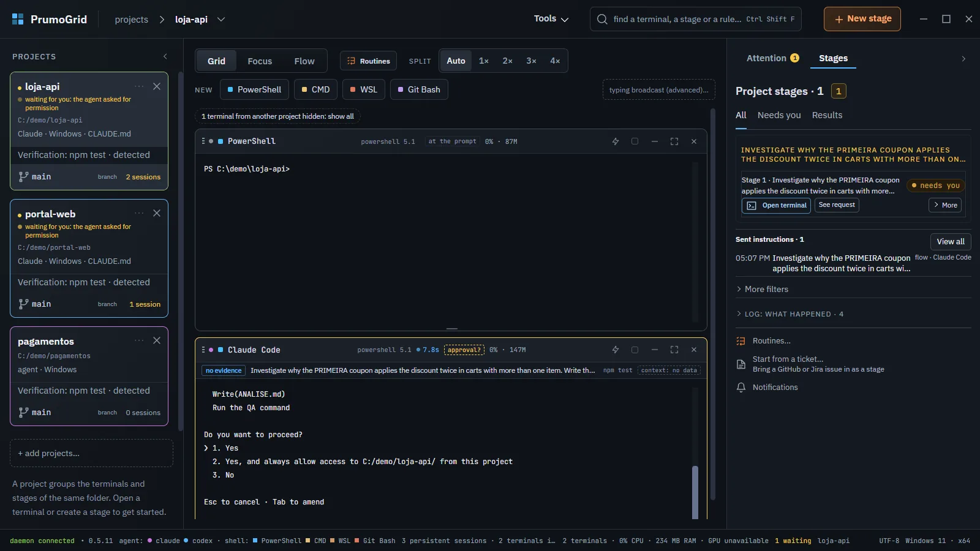The width and height of the screenshot is (980, 551).
Task: Switch to Flow view mode
Action: (304, 61)
